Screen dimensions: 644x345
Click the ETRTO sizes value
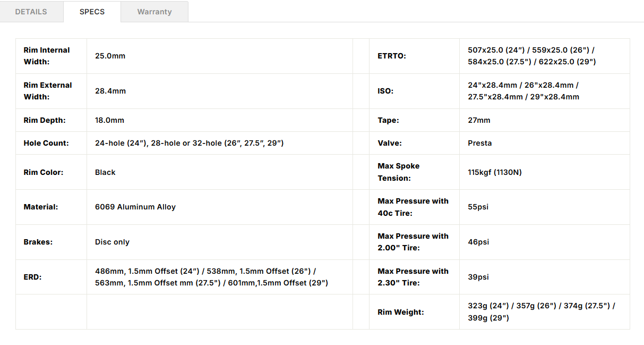(x=531, y=56)
